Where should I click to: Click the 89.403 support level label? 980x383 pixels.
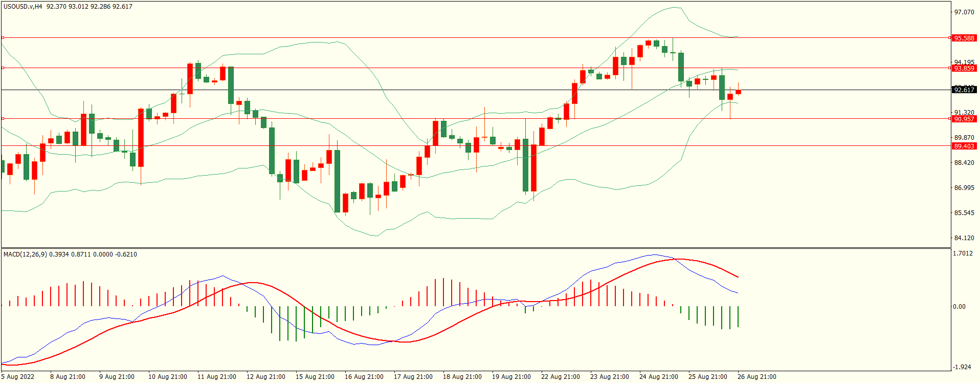pyautogui.click(x=964, y=146)
